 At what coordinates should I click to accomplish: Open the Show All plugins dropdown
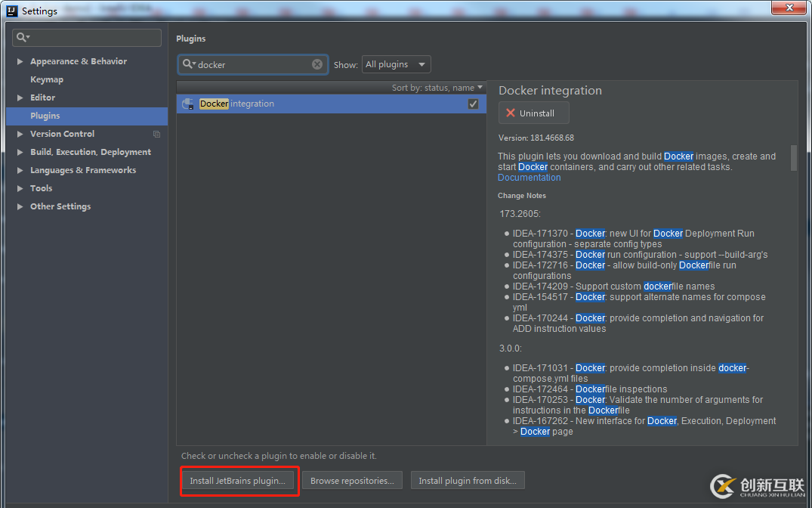(x=396, y=64)
